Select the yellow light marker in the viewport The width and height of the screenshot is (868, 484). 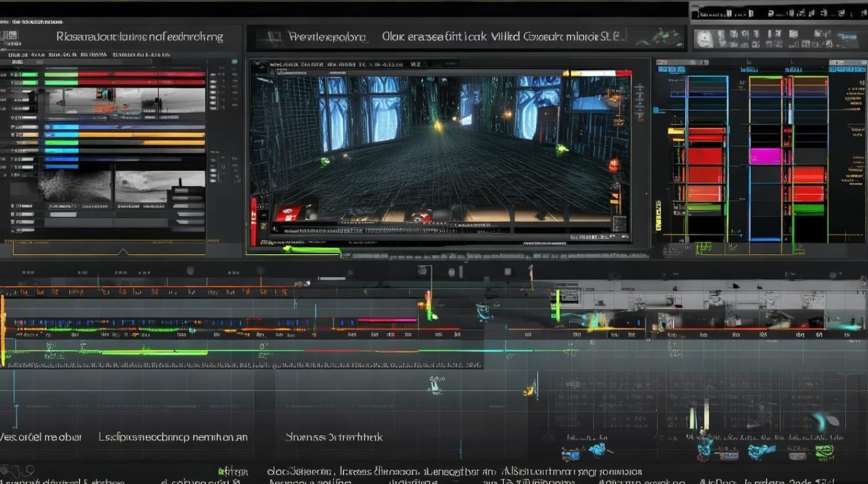[437, 126]
